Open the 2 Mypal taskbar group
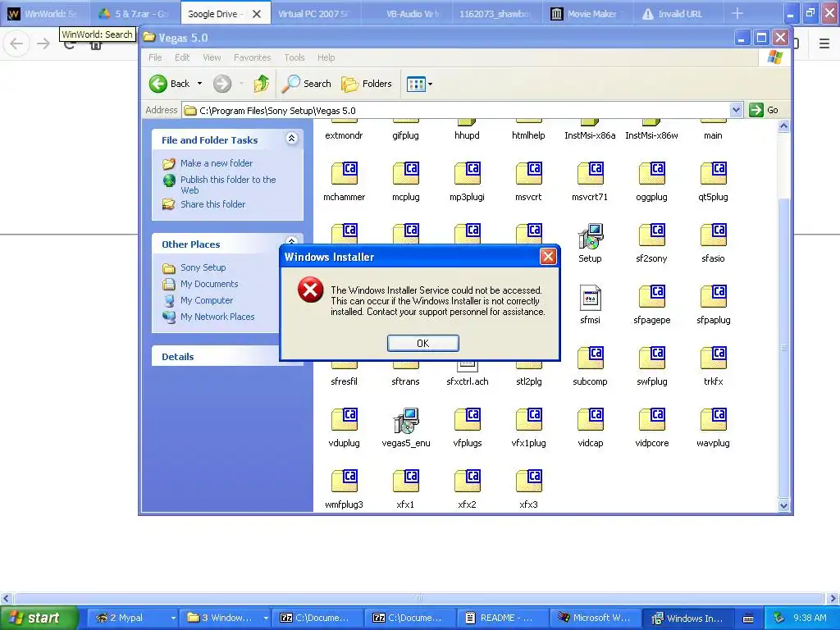This screenshot has width=840, height=630. 132,618
